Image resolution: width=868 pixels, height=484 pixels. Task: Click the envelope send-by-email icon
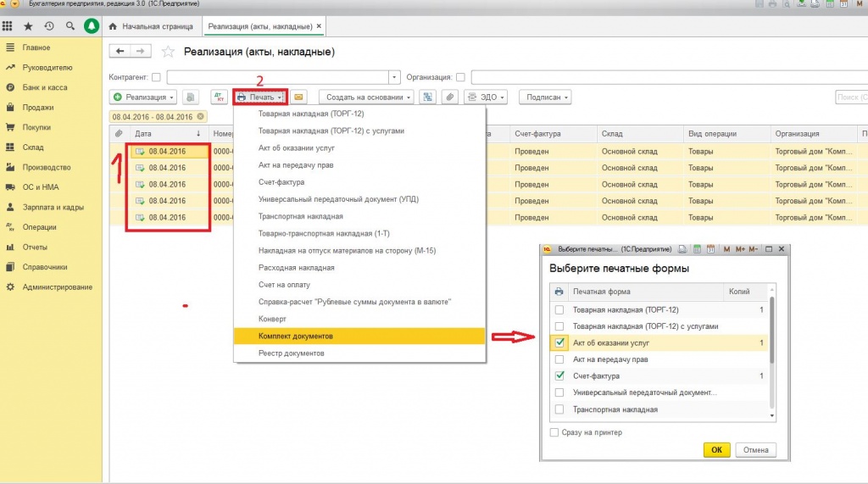click(298, 97)
